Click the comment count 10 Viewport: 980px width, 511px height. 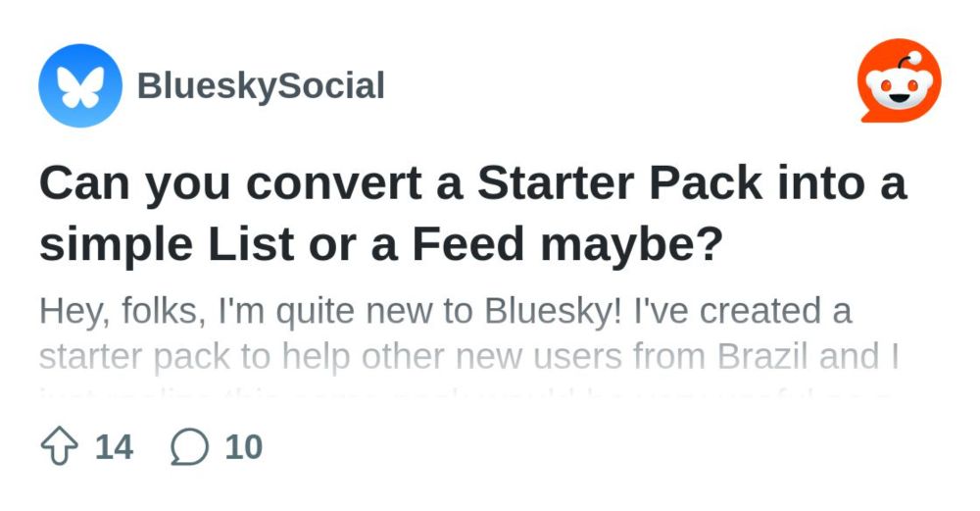tap(244, 447)
